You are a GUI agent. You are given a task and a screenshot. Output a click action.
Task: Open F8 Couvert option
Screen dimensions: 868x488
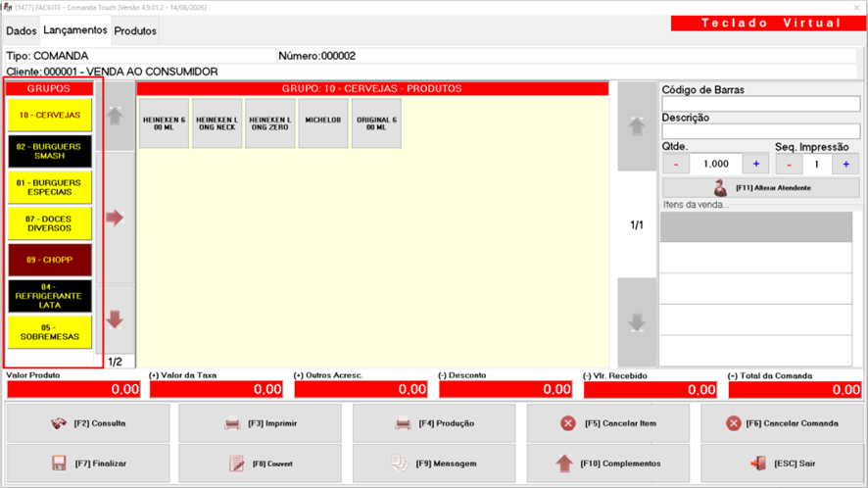coord(261,464)
